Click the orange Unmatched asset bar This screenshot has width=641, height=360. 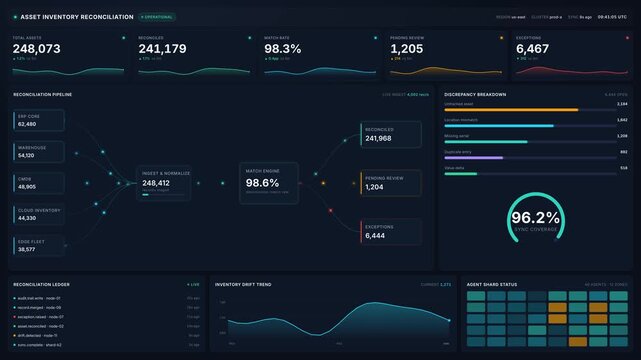(x=511, y=110)
